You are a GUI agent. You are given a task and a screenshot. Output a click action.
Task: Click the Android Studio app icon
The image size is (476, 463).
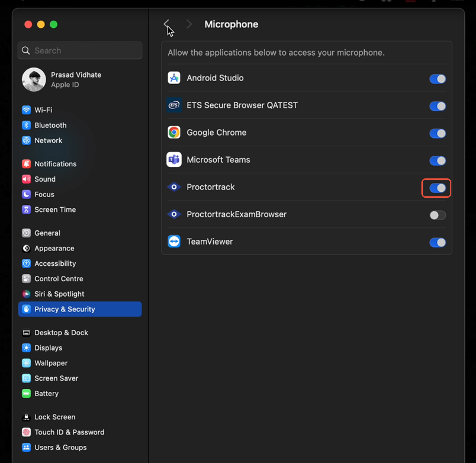pyautogui.click(x=174, y=78)
